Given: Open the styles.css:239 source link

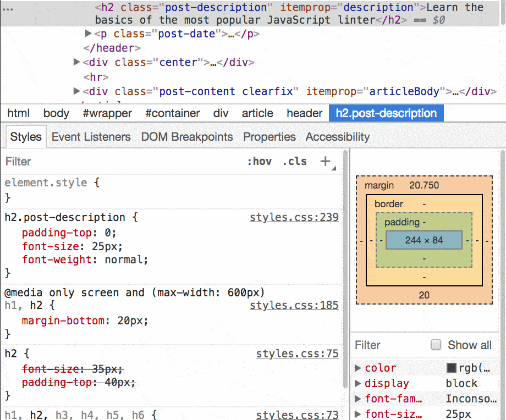Looking at the screenshot, I should pyautogui.click(x=294, y=217).
